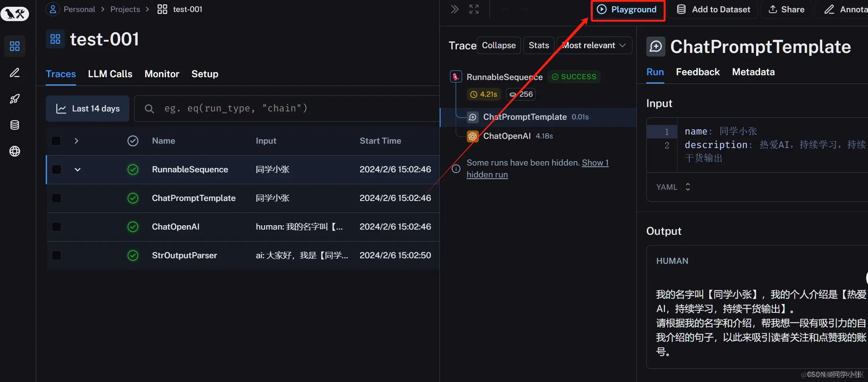Viewport: 868px width, 382px height.
Task: Go to Projects breadcrumb
Action: pyautogui.click(x=125, y=9)
